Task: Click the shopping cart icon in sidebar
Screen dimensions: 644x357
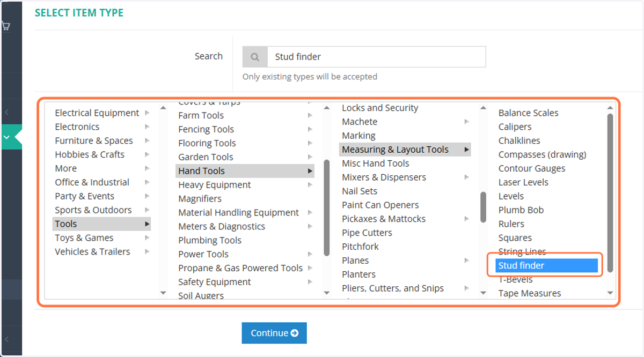Action: (x=6, y=25)
